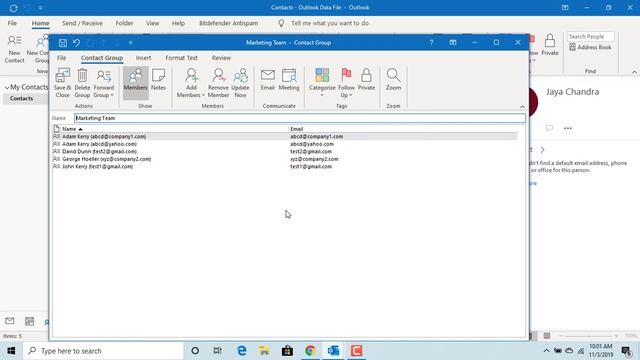Open Folder tab in Outlook
This screenshot has width=640, height=360.
(124, 23)
